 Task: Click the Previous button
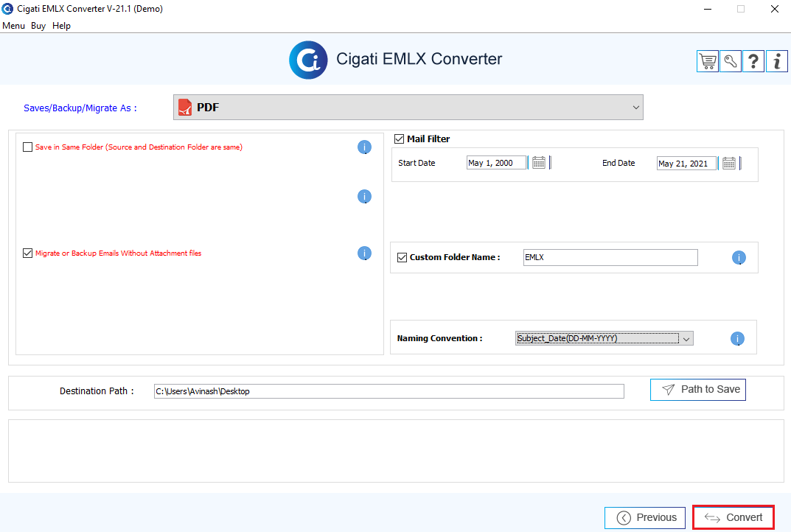point(645,518)
